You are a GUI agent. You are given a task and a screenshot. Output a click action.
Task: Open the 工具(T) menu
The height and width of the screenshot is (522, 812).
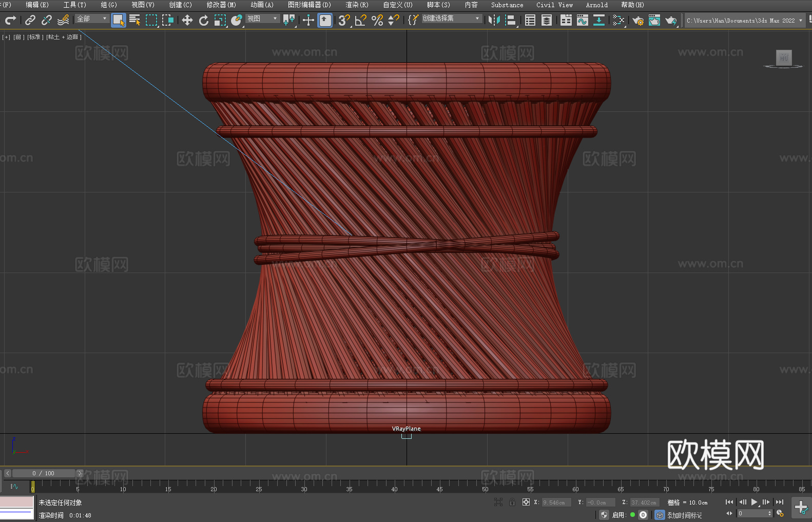75,5
